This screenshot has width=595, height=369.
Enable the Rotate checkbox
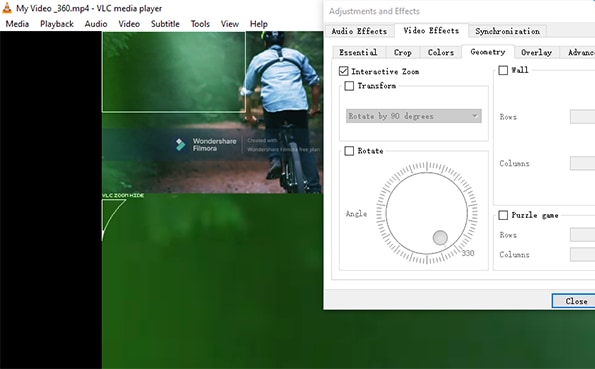click(349, 151)
